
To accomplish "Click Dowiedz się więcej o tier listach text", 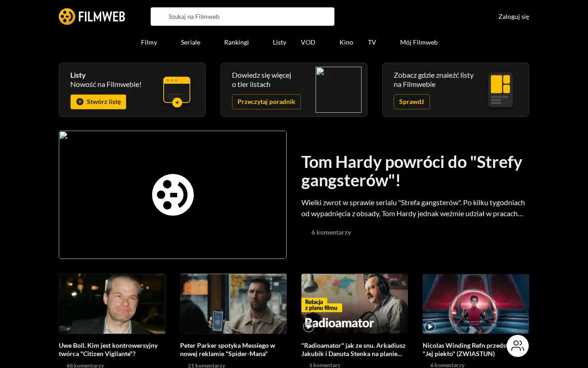I will click(261, 80).
